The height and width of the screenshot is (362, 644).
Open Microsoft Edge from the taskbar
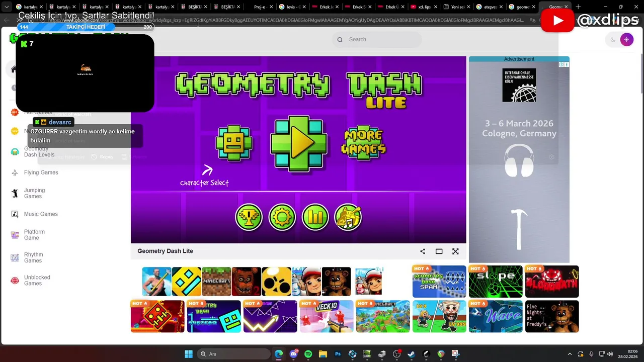coord(279,354)
